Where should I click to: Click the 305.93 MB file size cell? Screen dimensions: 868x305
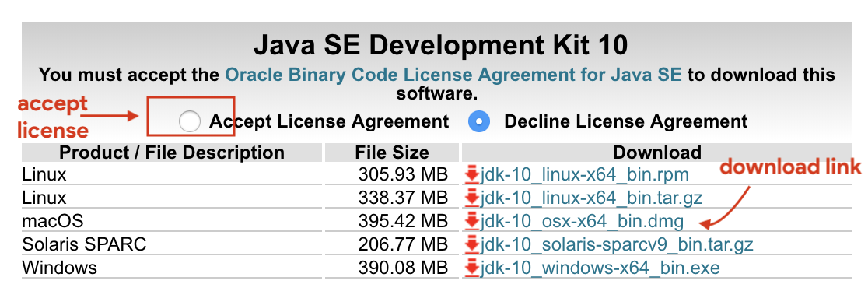coord(392,175)
